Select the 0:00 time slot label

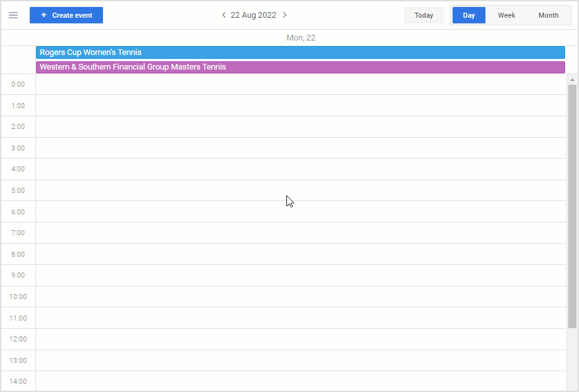[x=18, y=84]
